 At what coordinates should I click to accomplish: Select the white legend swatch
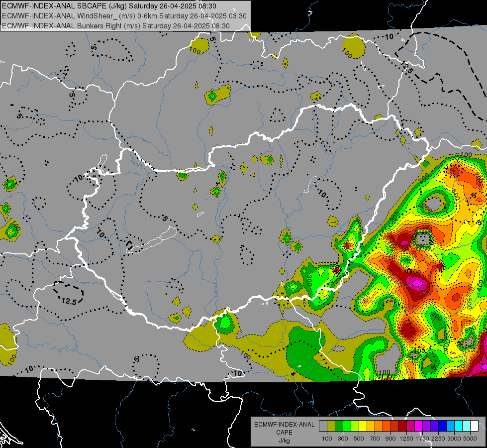point(474,426)
